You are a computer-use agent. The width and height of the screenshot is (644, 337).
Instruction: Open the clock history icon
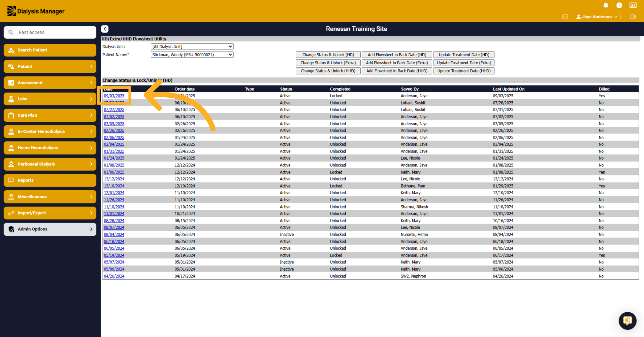point(619,5)
